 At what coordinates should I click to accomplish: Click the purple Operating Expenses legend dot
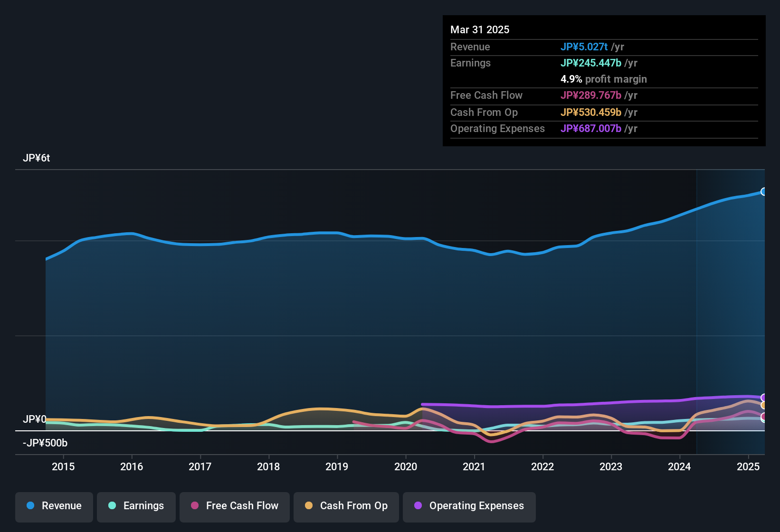click(418, 506)
